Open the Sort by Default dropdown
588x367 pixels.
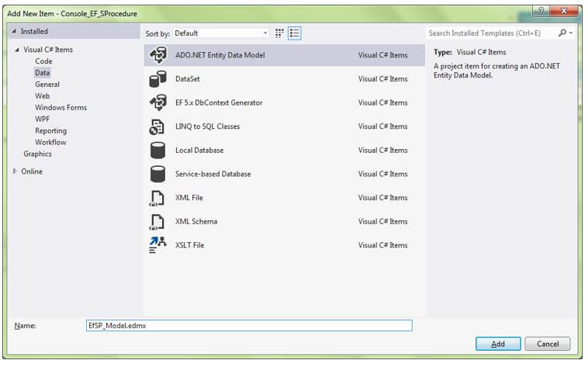tap(221, 33)
